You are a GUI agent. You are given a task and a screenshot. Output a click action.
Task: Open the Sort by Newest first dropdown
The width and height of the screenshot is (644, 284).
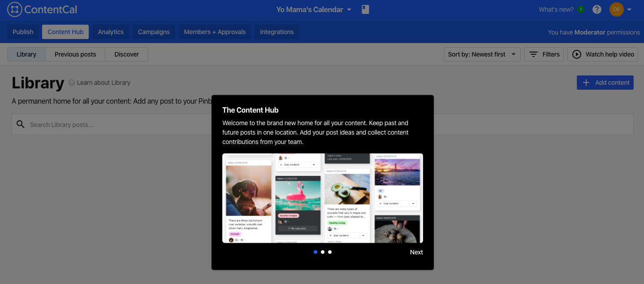coord(482,54)
